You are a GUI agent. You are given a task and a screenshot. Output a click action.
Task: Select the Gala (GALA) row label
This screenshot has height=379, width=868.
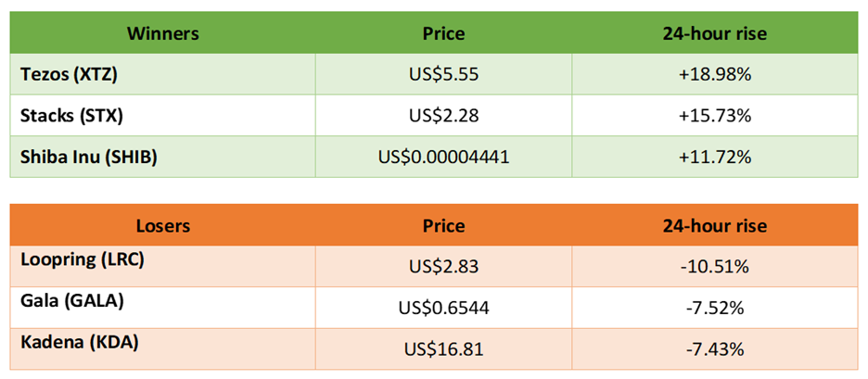[163, 307]
